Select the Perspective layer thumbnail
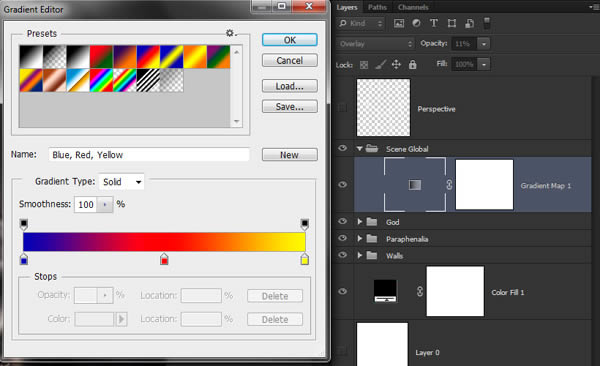This screenshot has width=600, height=366. point(383,108)
